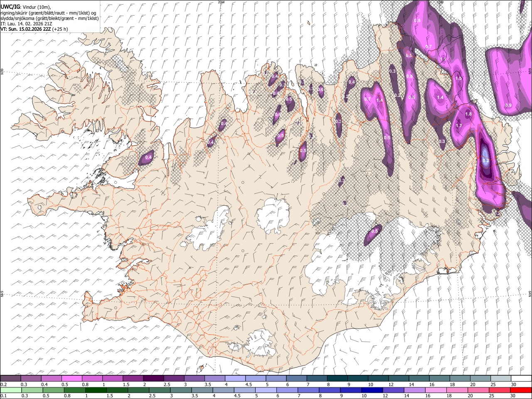The width and height of the screenshot is (532, 399).
Task: Click the '20W' longitude label at top
Action: [x=221, y=2]
